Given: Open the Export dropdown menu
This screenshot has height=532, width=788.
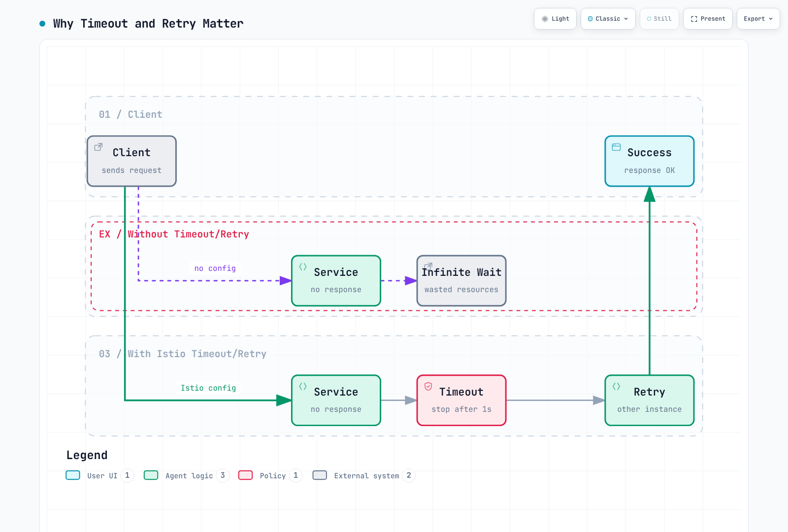Looking at the screenshot, I should click(x=758, y=19).
